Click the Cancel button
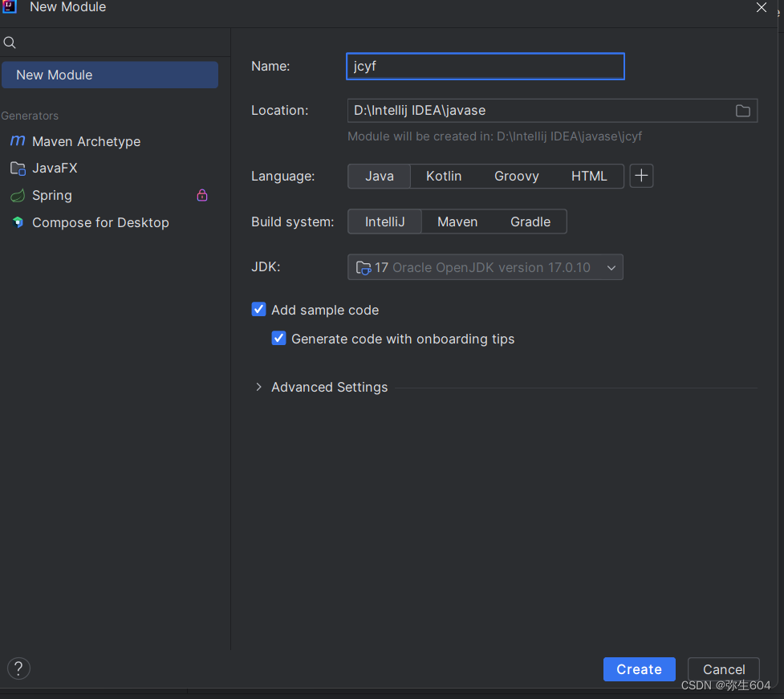The height and width of the screenshot is (699, 784). [x=724, y=669]
